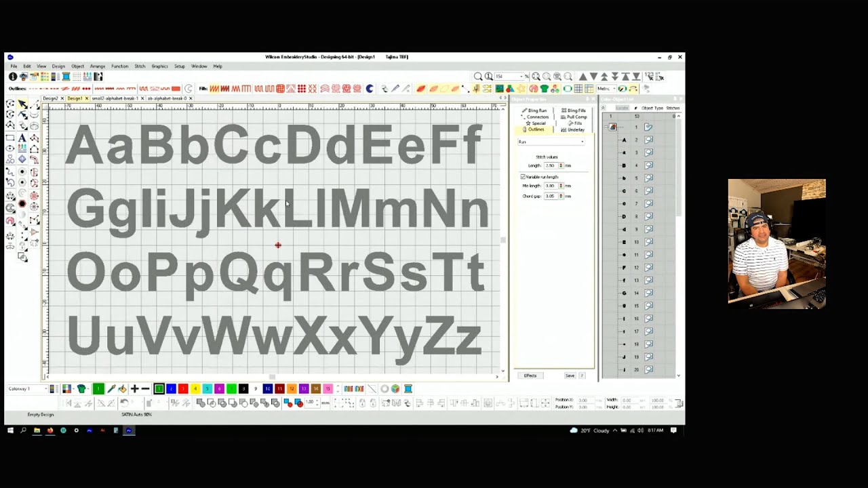The height and width of the screenshot is (488, 868).
Task: Click the Locate button in Color-Object List
Action: (x=622, y=108)
